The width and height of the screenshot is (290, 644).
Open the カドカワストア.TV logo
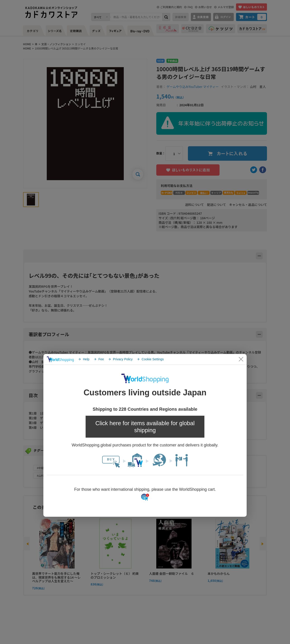252,29
